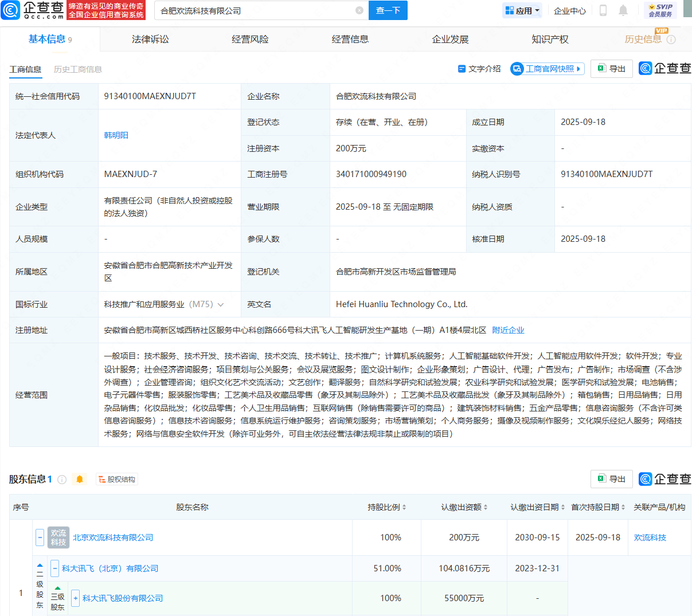Expand 科技推广和应用服务业 industry chevron
Viewport: 692px width, 616px height.
(x=221, y=304)
